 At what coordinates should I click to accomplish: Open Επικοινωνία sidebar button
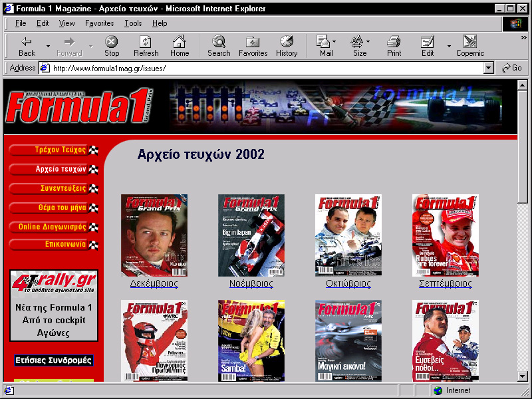tap(54, 245)
